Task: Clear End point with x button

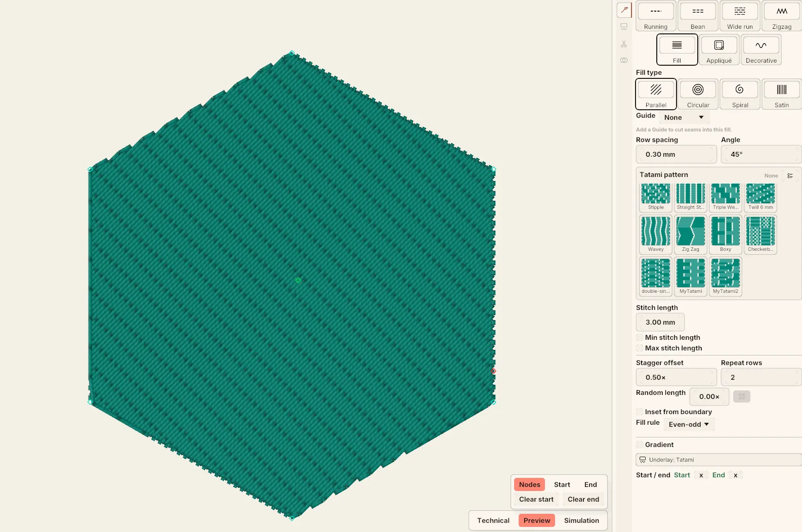Action: [x=735, y=475]
